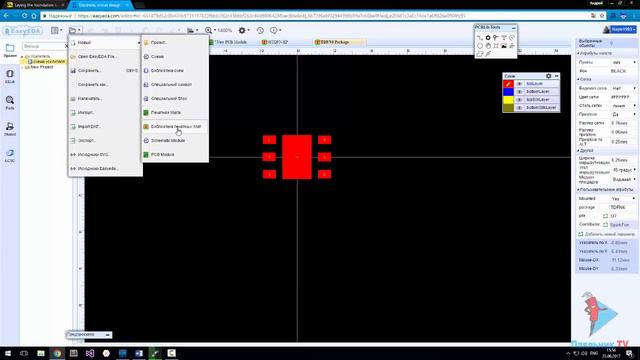Click the red TopLayer color swatch
Viewport: 640px width, 360px height.
tap(509, 84)
